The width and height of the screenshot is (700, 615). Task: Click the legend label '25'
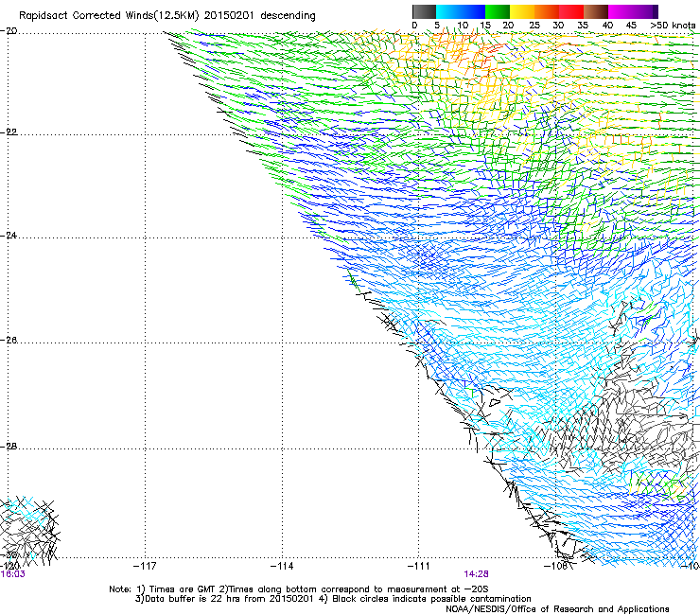pos(534,26)
